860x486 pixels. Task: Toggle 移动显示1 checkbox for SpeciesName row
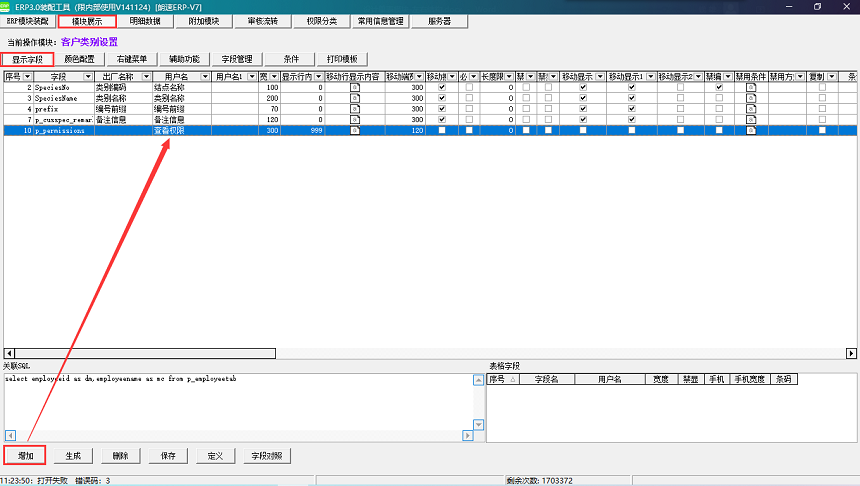pos(631,99)
